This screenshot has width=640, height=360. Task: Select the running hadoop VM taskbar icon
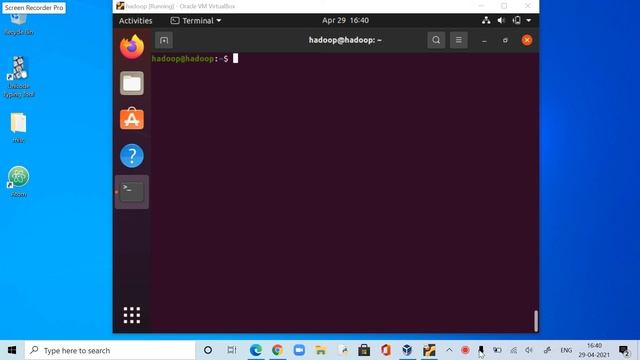(x=429, y=350)
